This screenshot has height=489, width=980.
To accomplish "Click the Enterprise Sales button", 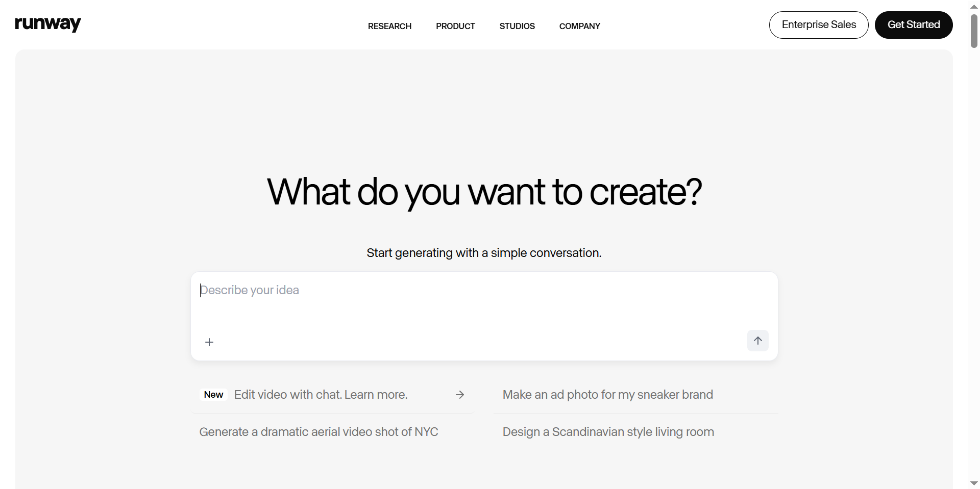I will pos(818,25).
